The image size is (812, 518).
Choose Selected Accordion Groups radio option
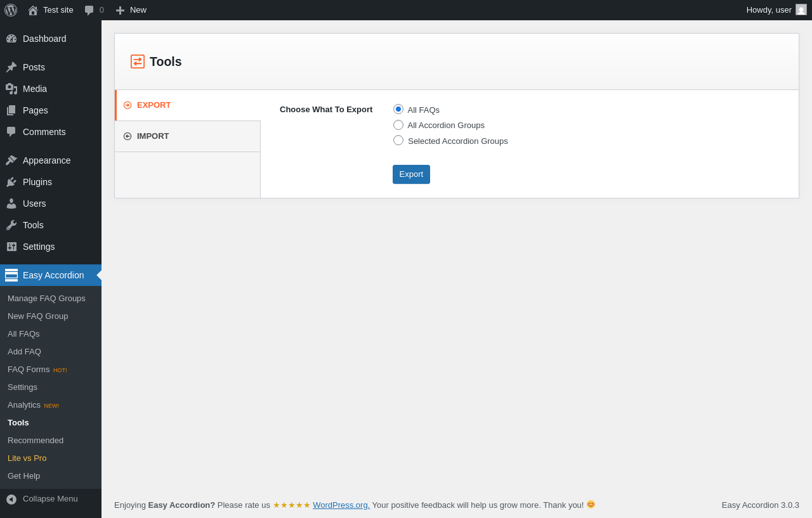[398, 140]
